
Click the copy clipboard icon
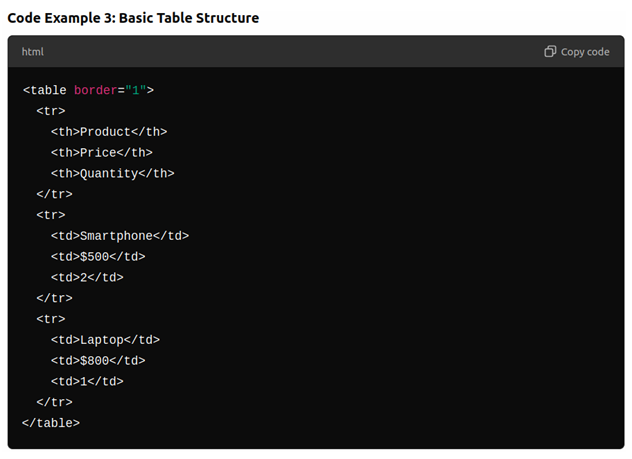550,52
